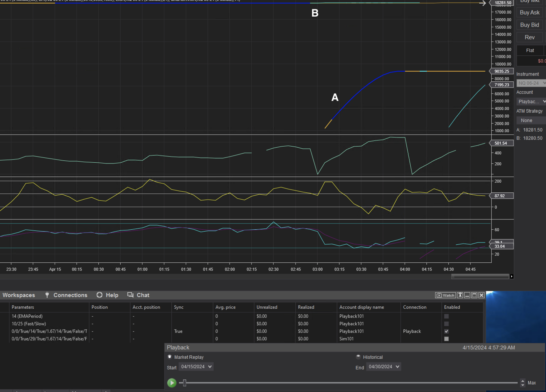Enable the 14 (EMAPeriod) strategy checkbox
Image resolution: width=546 pixels, height=392 pixels.
(446, 316)
